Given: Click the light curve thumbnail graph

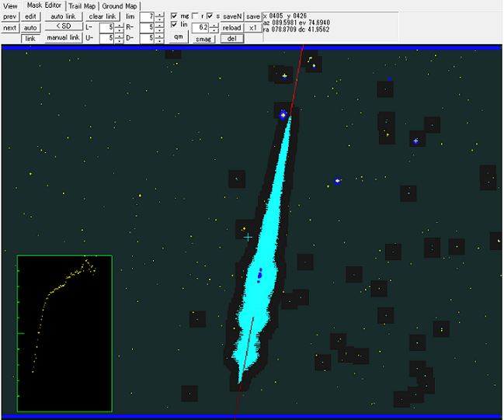Looking at the screenshot, I should pyautogui.click(x=64, y=333).
